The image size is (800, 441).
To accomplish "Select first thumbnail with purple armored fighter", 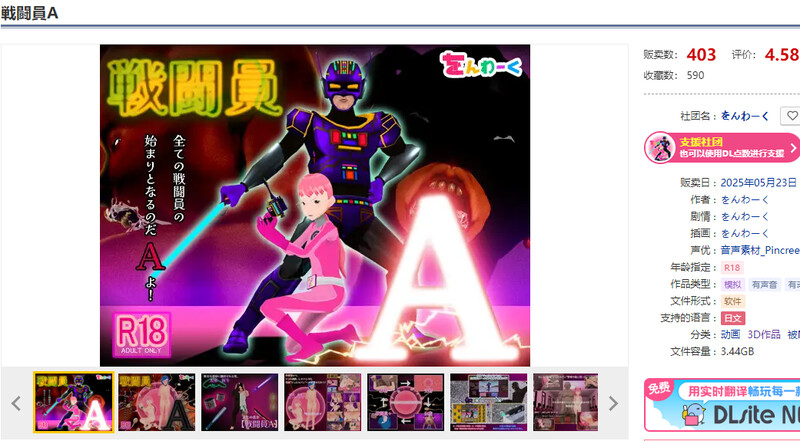I will click(73, 402).
